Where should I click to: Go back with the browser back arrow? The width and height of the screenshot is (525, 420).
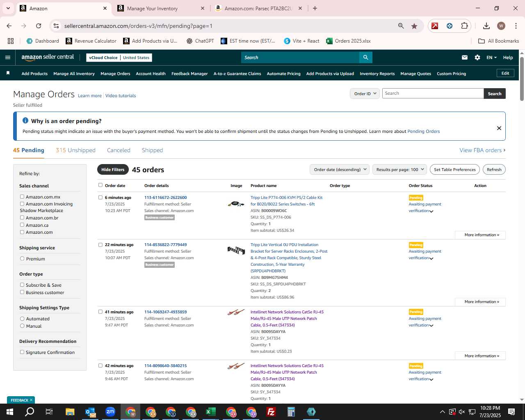point(9,26)
